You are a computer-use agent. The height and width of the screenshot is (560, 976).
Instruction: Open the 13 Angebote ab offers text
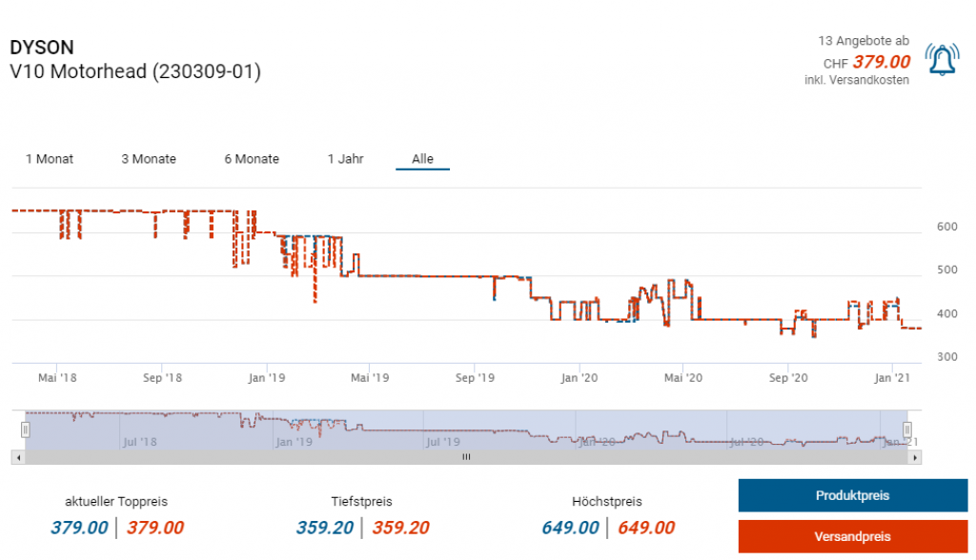tap(864, 41)
